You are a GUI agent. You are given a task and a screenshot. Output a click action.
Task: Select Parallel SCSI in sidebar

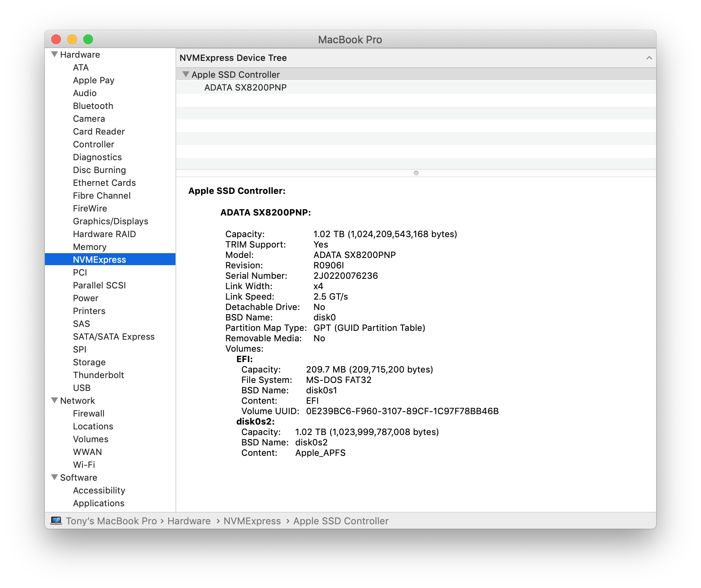(99, 285)
